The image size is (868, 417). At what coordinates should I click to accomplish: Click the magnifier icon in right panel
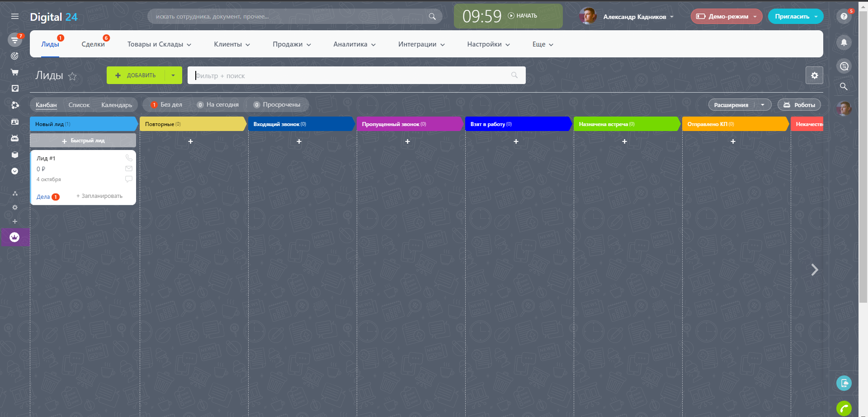(x=844, y=86)
